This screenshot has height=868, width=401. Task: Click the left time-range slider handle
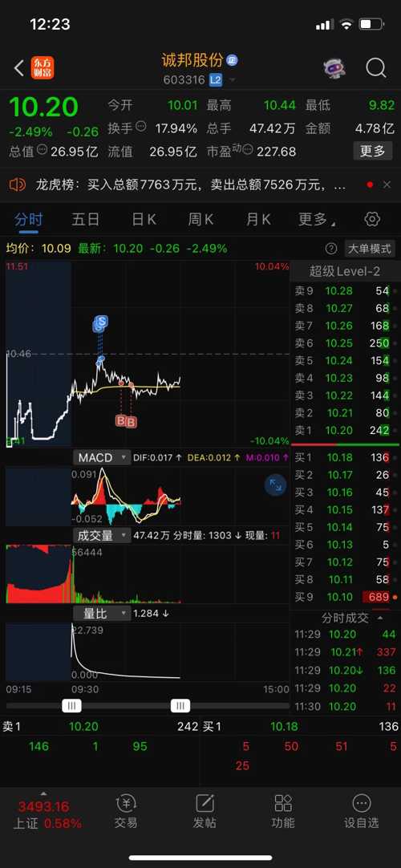tap(71, 705)
